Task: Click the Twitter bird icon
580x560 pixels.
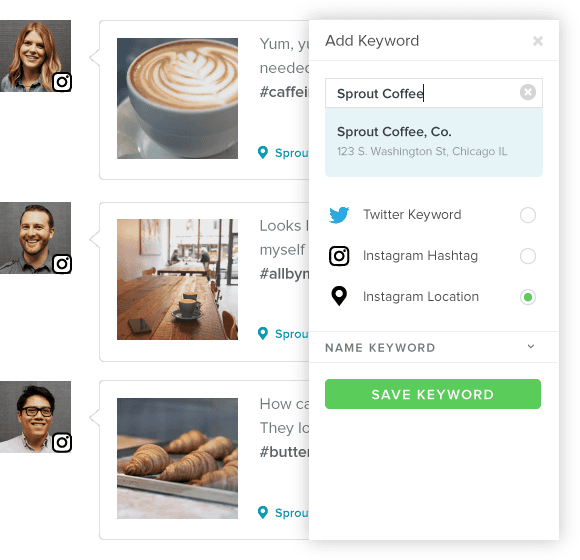Action: pyautogui.click(x=339, y=215)
